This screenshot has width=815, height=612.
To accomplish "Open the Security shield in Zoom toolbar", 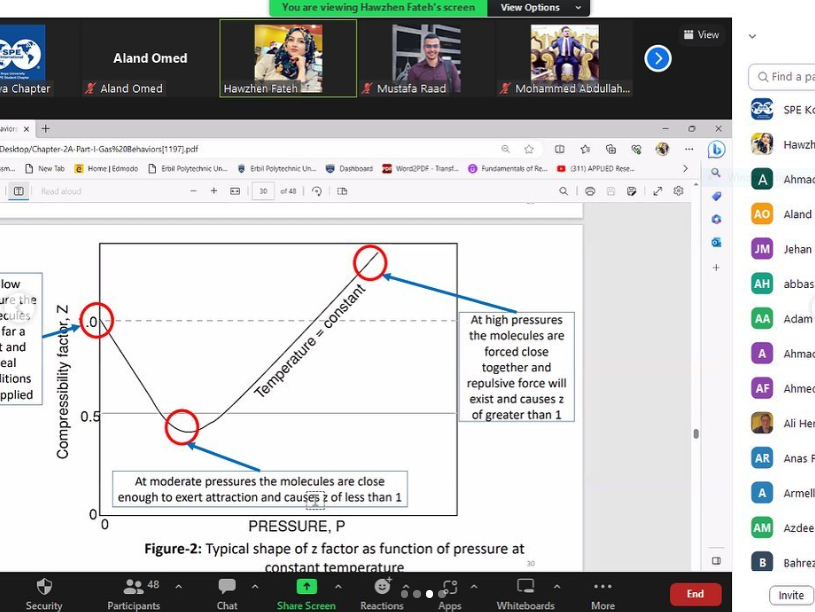I will coord(44,593).
